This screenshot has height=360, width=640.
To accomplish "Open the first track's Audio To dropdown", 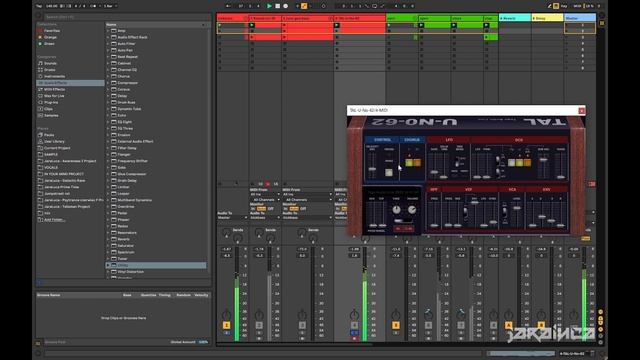I will [x=233, y=218].
